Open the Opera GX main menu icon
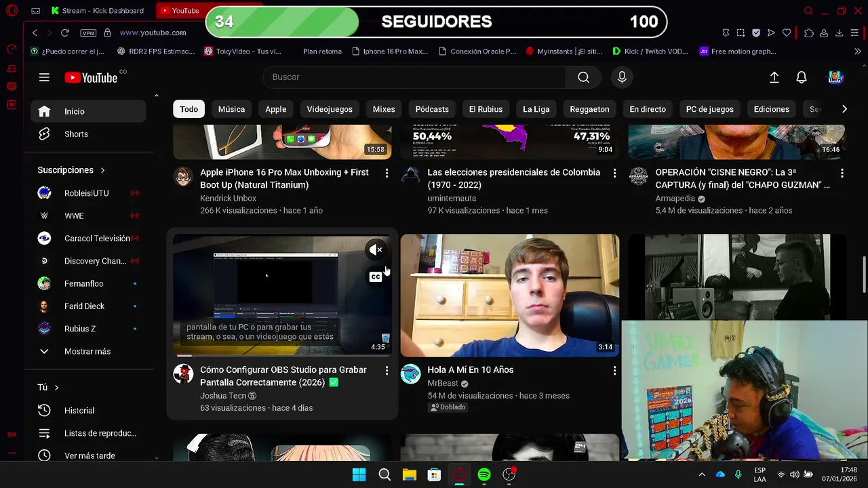This screenshot has height=488, width=868. (12, 11)
